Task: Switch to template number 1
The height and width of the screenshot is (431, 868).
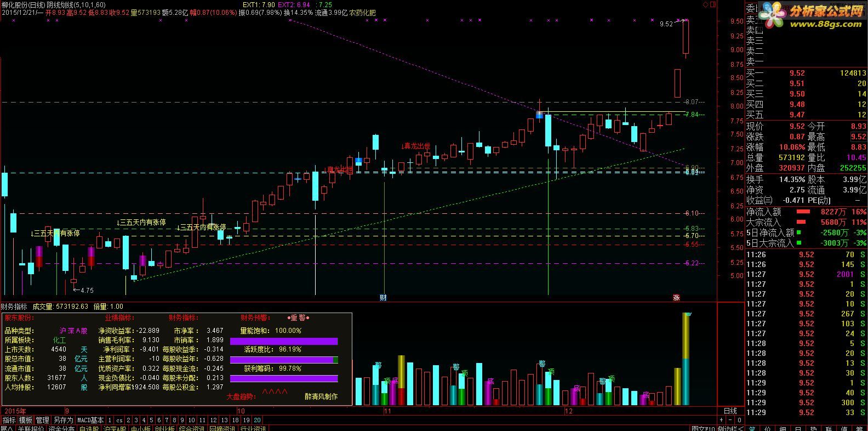Action: [x=110, y=420]
